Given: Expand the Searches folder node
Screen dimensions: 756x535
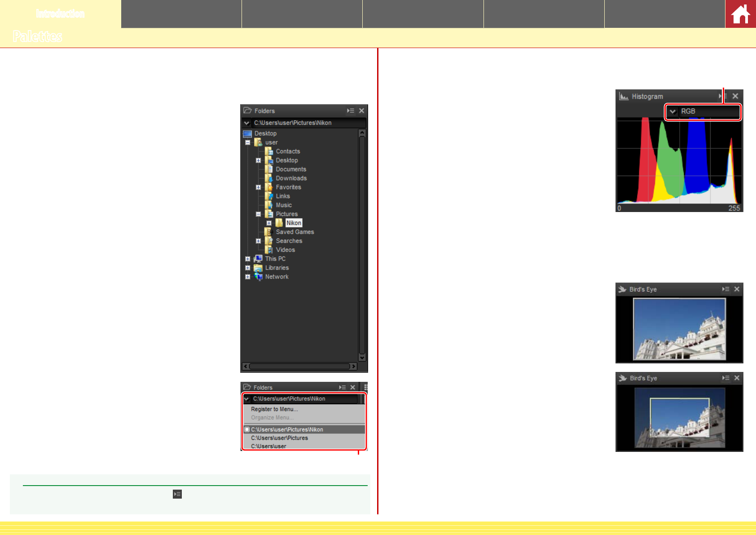Looking at the screenshot, I should point(258,241).
